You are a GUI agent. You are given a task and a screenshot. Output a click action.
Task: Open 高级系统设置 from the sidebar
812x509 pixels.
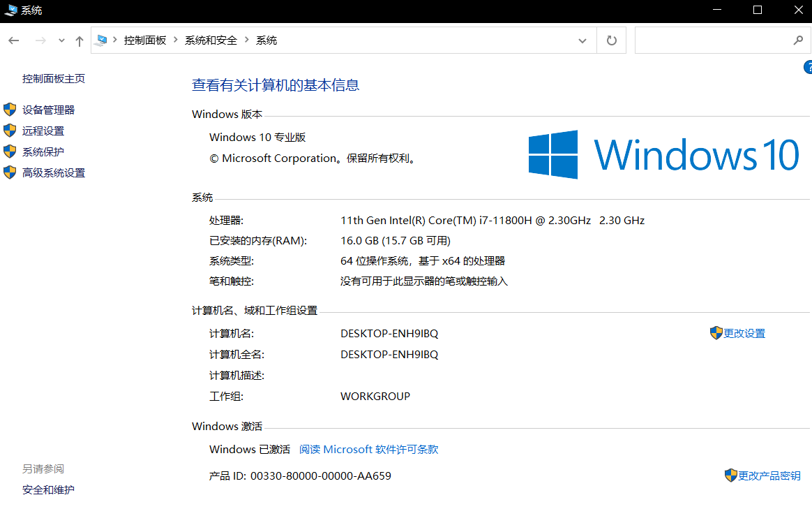pos(54,172)
